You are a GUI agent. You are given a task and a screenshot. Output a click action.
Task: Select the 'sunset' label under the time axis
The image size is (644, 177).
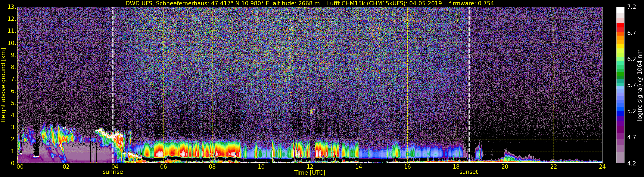[x=469, y=172]
